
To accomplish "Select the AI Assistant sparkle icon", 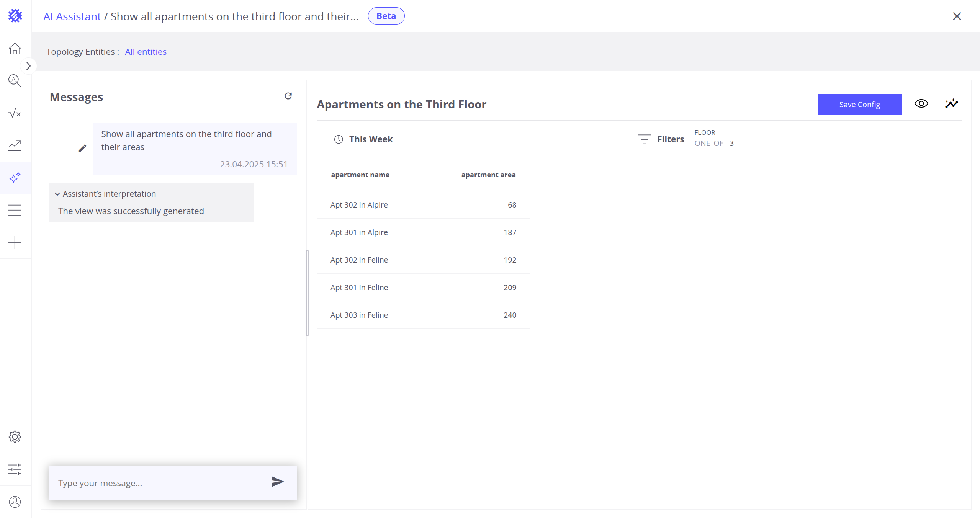I will click(15, 178).
